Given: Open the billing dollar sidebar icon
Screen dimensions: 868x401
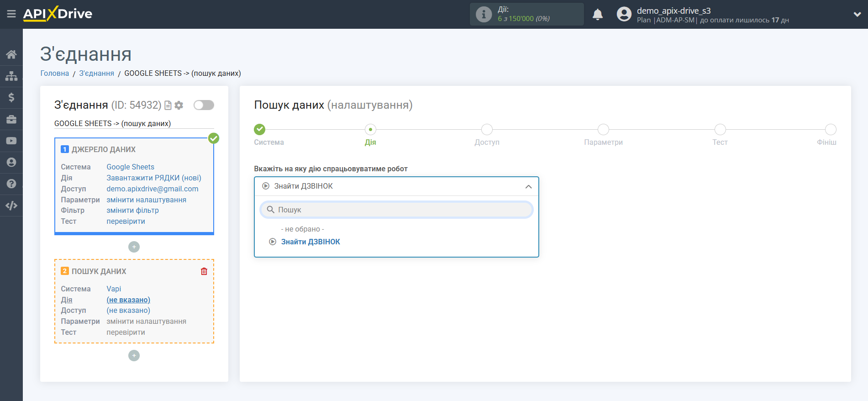Looking at the screenshot, I should (x=11, y=97).
